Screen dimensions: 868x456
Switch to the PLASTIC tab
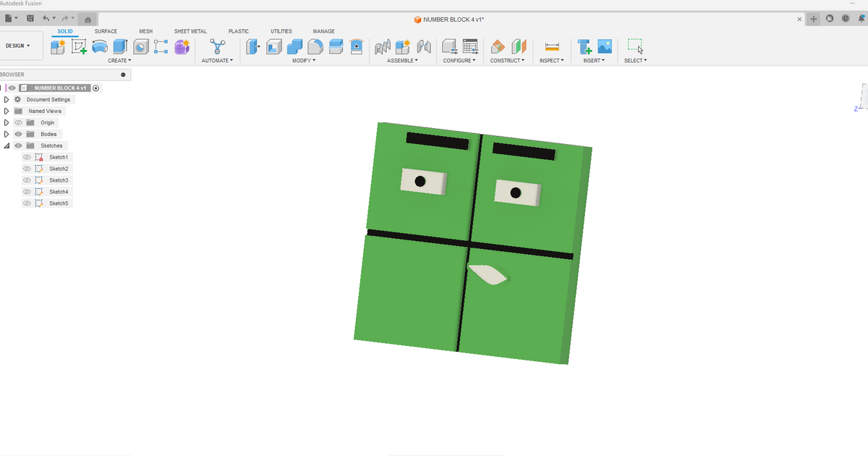click(x=239, y=31)
